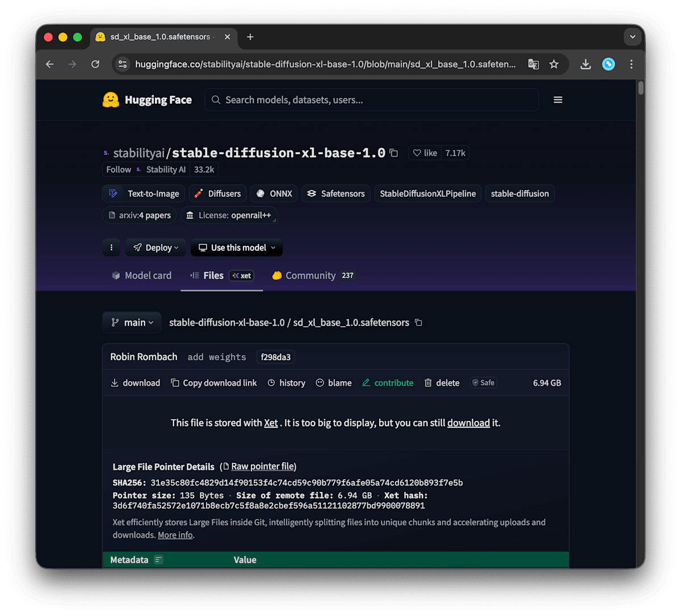
Task: Open the blame view
Action: point(334,383)
